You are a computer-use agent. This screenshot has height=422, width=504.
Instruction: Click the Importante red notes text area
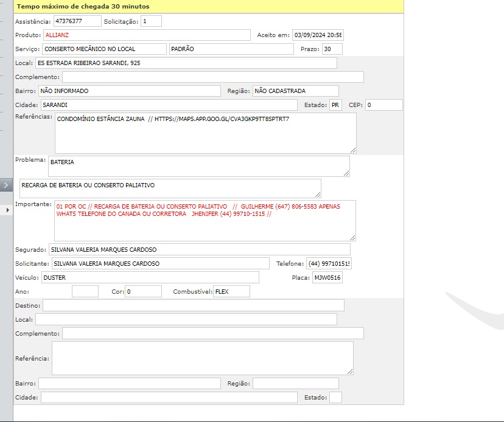pos(205,220)
